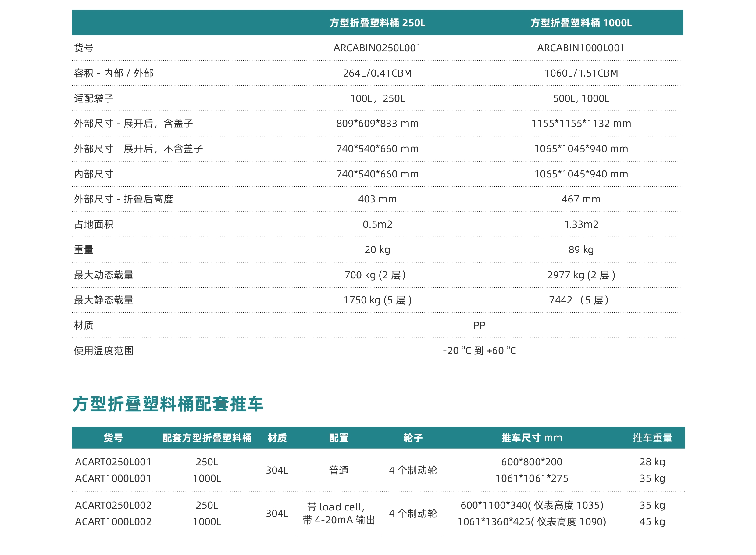Screen dimensions: 756x555
Task: Click the 1155*1155*1132 mm dimension cell
Action: (x=581, y=124)
